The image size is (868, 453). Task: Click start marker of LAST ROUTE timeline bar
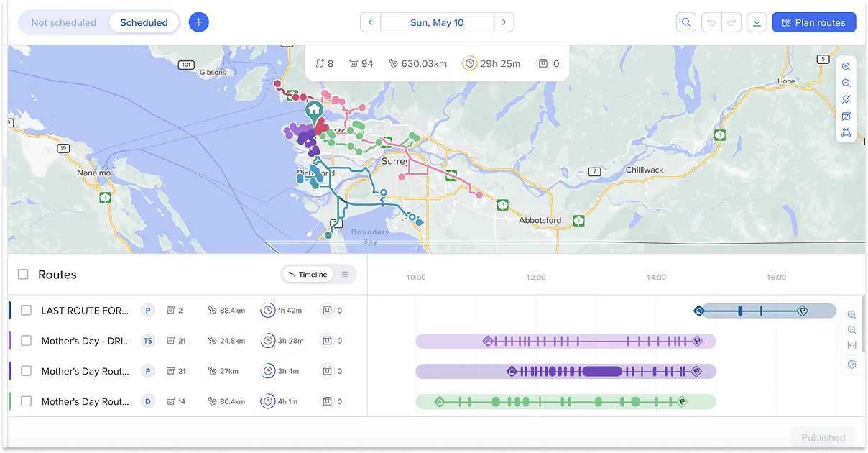pos(698,311)
